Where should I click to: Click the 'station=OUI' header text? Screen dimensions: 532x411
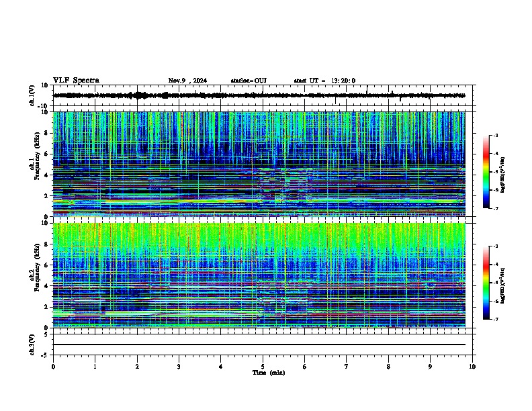coord(249,81)
